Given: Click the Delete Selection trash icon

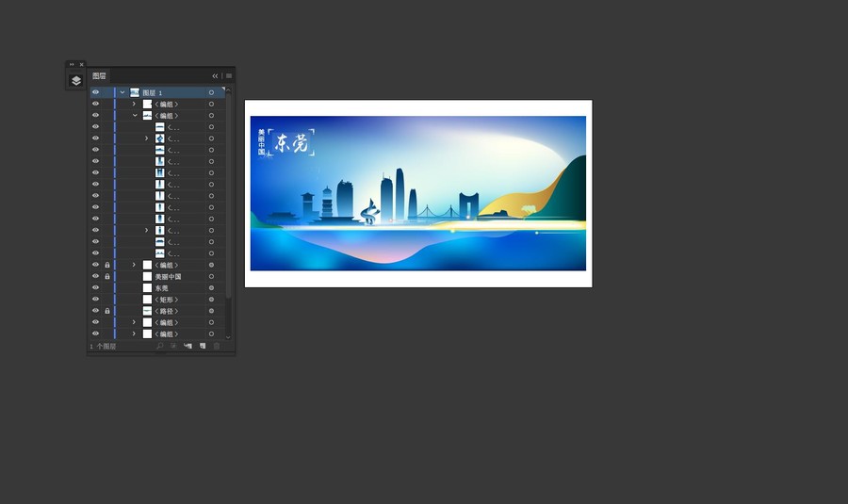Looking at the screenshot, I should 217,346.
